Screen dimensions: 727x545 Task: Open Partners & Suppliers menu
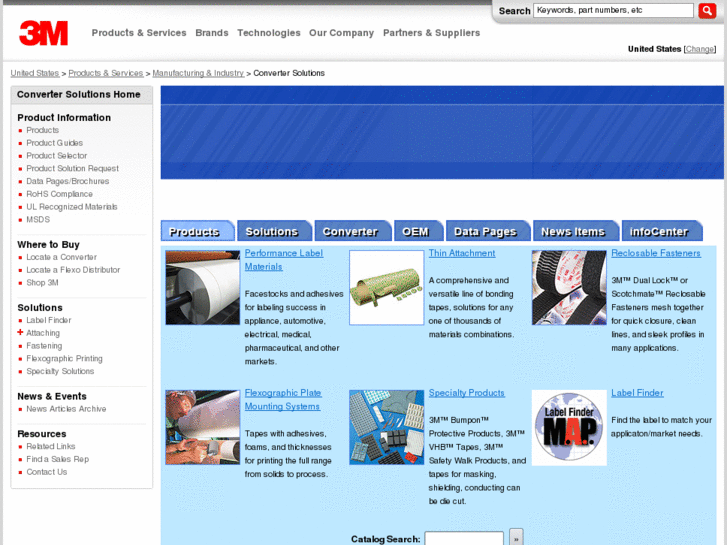pos(431,33)
